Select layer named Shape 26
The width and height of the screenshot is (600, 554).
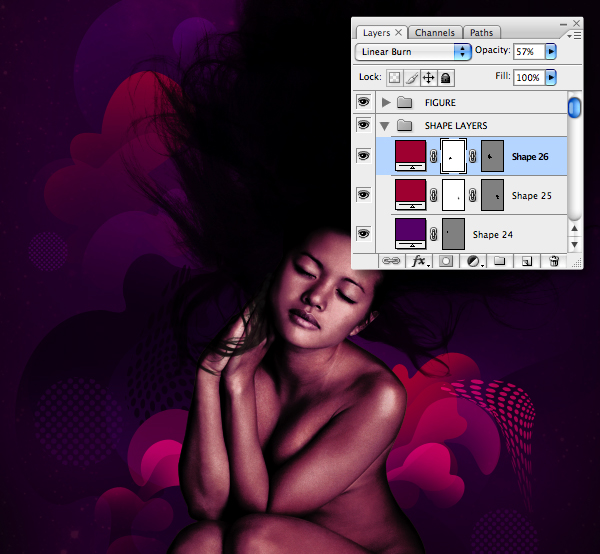530,156
